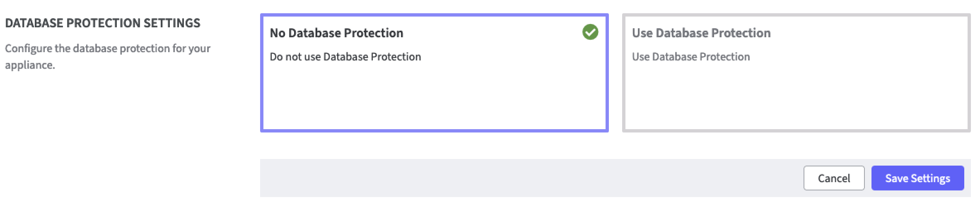
Task: Click the Save Settings button
Action: pos(917,178)
